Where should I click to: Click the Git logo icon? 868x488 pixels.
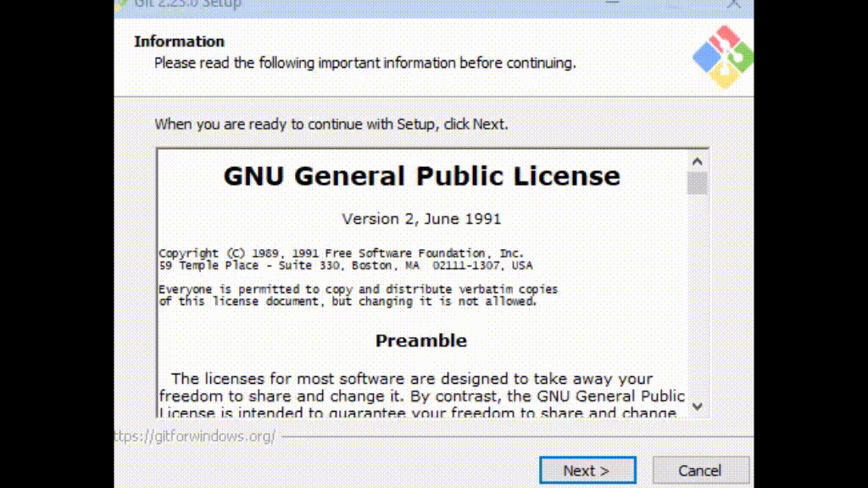click(x=723, y=57)
